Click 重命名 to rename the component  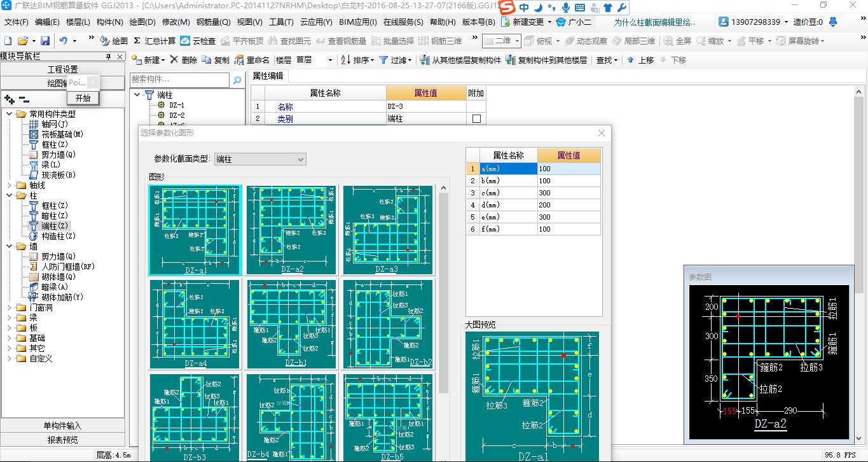pyautogui.click(x=252, y=60)
